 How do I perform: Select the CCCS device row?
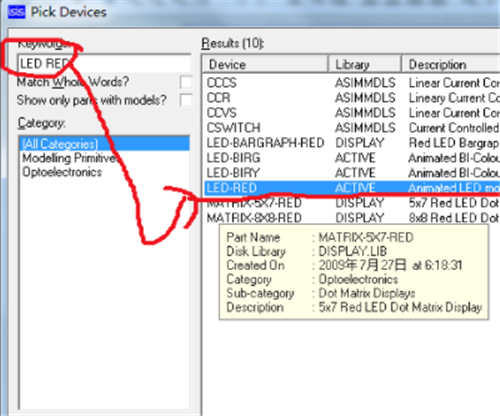click(352, 83)
